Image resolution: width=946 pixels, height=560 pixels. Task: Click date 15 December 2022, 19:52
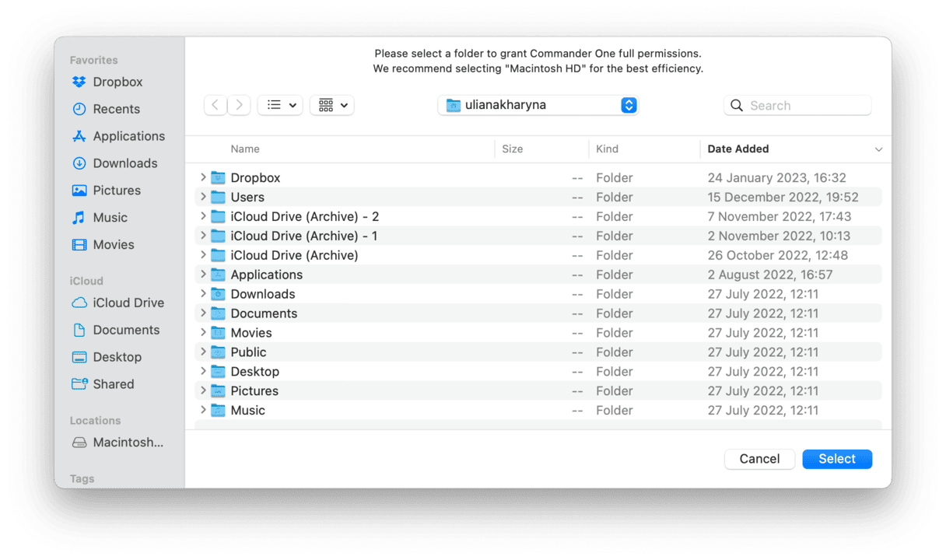[783, 197]
